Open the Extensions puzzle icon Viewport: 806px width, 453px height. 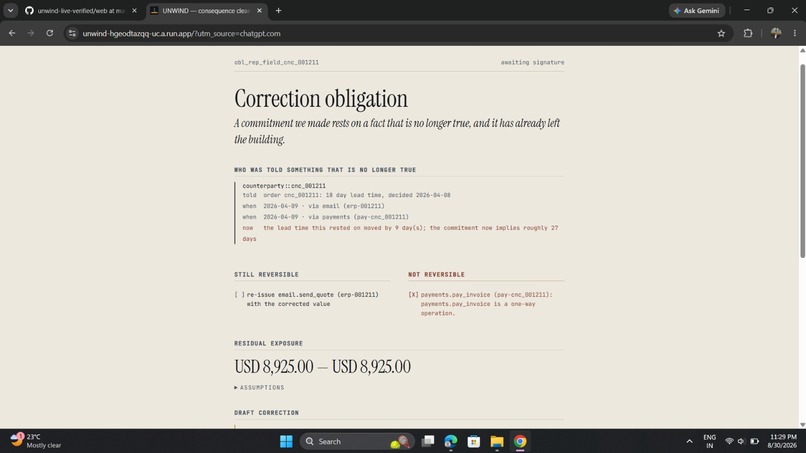748,33
